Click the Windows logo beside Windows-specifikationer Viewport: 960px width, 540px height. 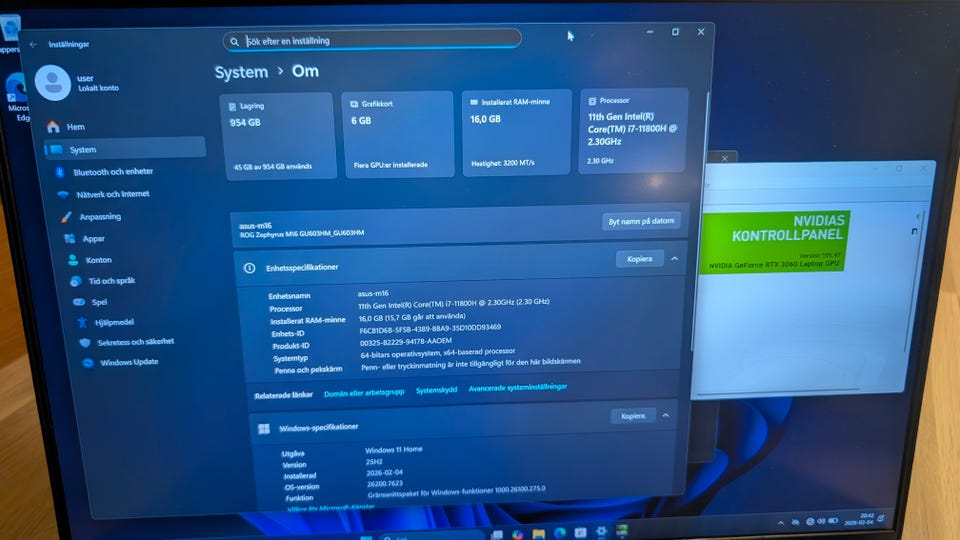point(264,429)
